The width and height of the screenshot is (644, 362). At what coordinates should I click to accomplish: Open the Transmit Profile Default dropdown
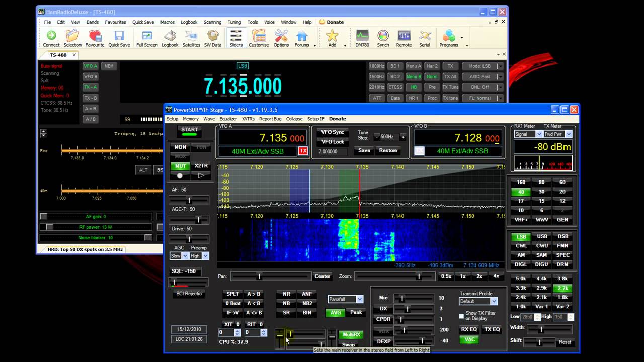(494, 301)
